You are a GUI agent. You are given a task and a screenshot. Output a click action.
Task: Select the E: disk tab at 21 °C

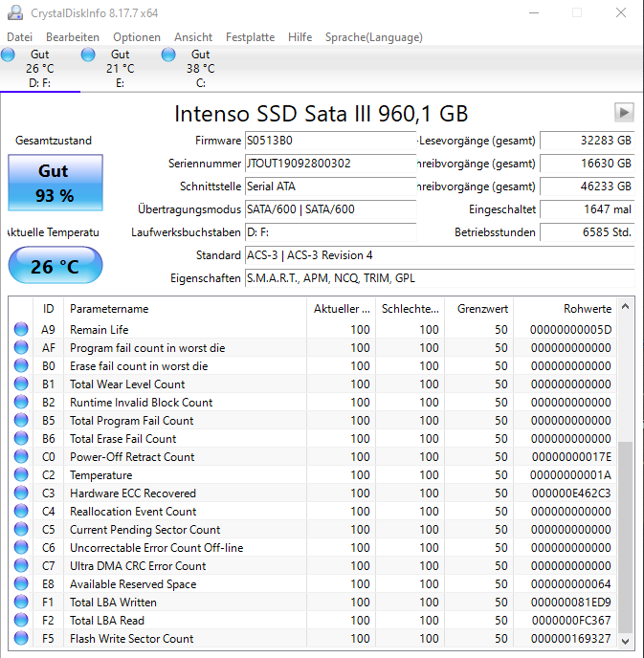(121, 69)
